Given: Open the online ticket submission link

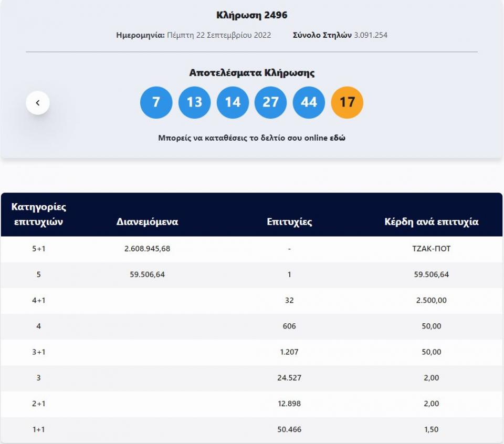Looking at the screenshot, I should coord(251,138).
